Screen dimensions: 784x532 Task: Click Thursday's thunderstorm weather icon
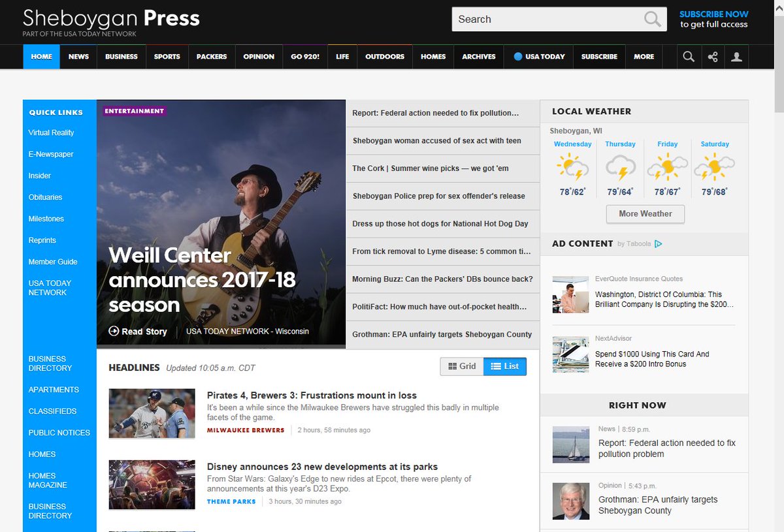tap(620, 168)
